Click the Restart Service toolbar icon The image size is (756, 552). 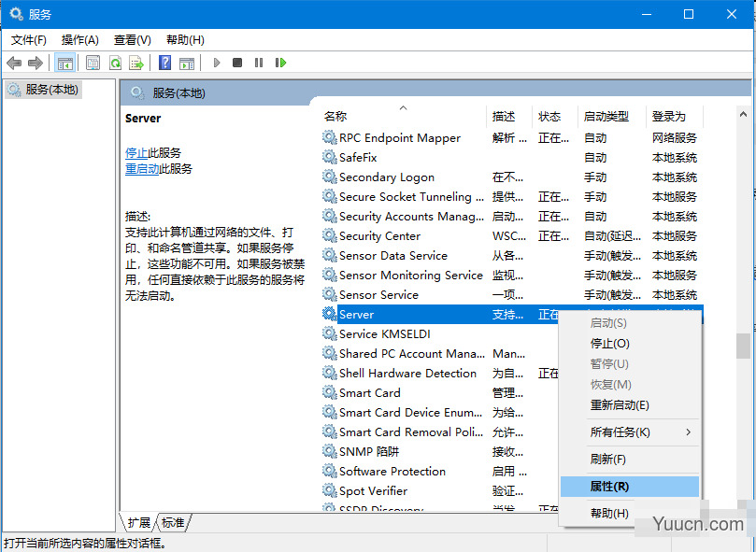(280, 63)
